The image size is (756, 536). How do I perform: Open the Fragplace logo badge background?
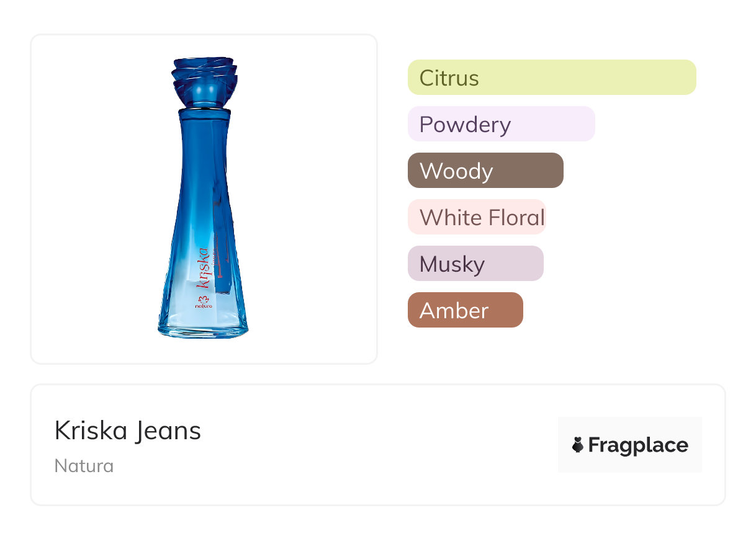(x=629, y=428)
